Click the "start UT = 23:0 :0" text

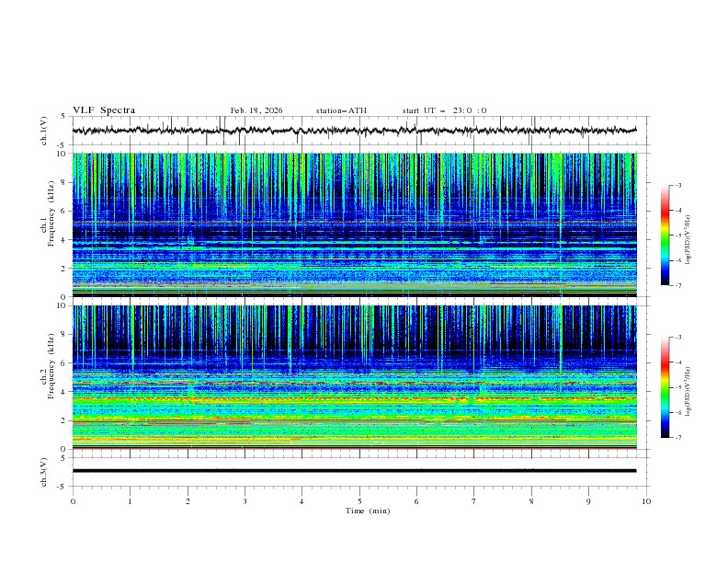(x=444, y=110)
